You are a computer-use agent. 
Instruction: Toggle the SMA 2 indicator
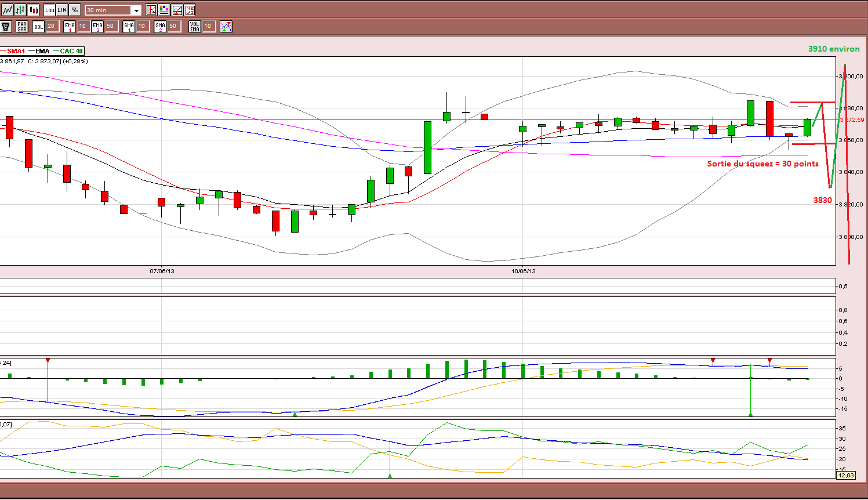(160, 26)
